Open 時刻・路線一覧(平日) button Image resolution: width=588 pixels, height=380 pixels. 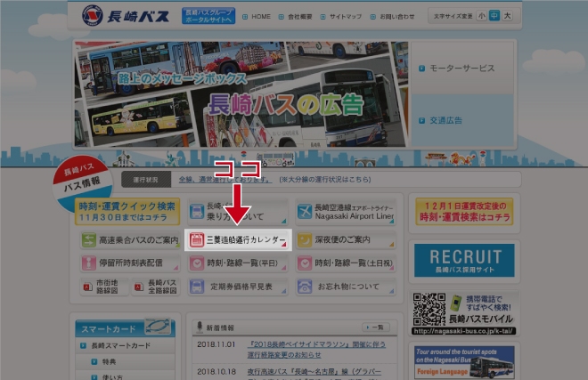(238, 263)
